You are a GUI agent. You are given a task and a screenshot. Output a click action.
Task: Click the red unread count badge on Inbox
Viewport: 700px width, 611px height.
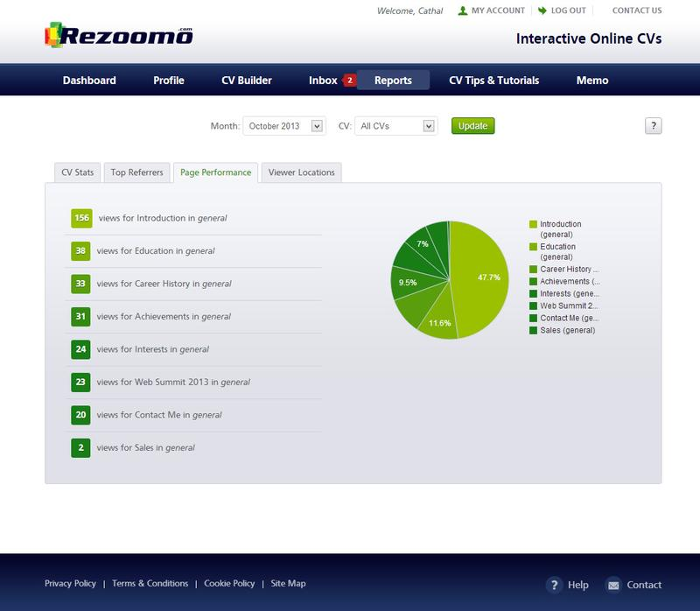point(349,79)
